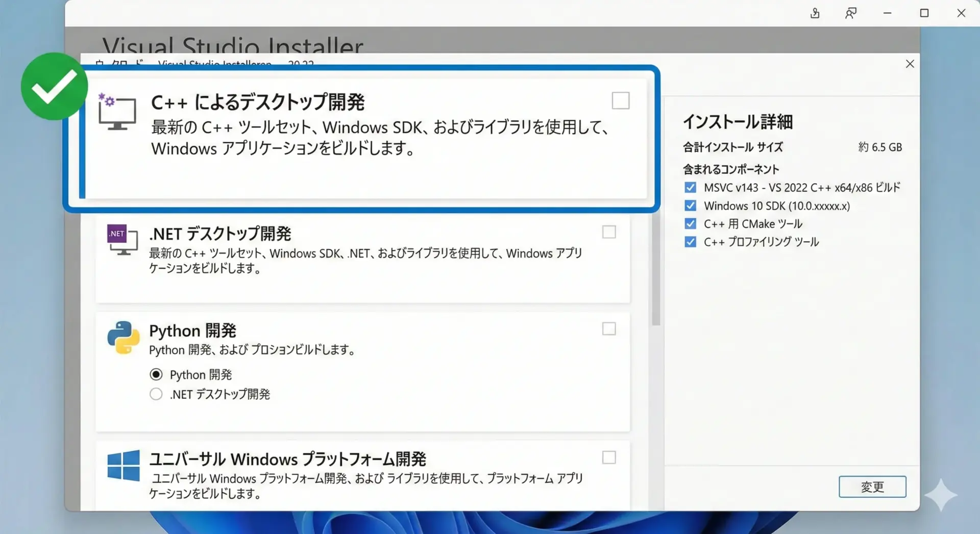Image resolution: width=980 pixels, height=534 pixels.
Task: Disable the C++ 用 CMake ツール component
Action: click(x=690, y=224)
